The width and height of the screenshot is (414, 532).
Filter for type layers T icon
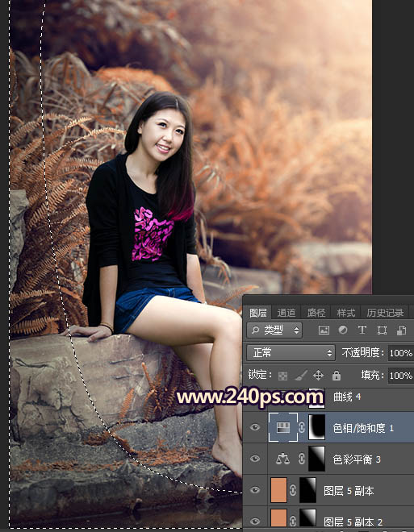pos(362,330)
